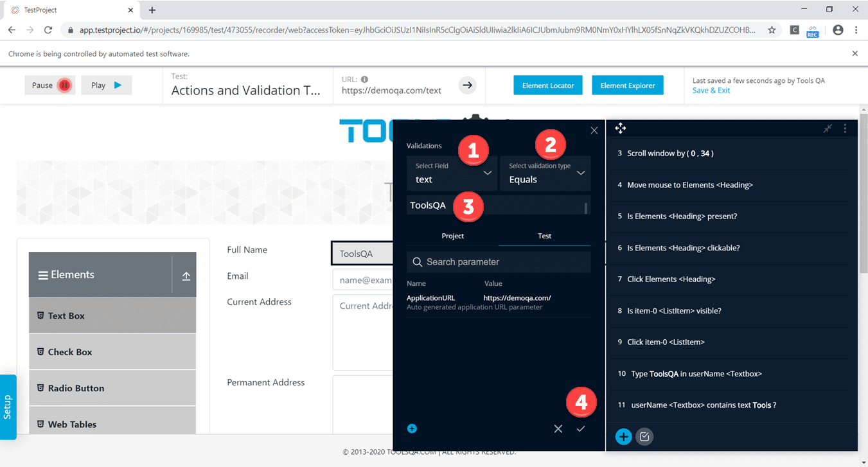Add a new parameter with plus icon

click(412, 428)
